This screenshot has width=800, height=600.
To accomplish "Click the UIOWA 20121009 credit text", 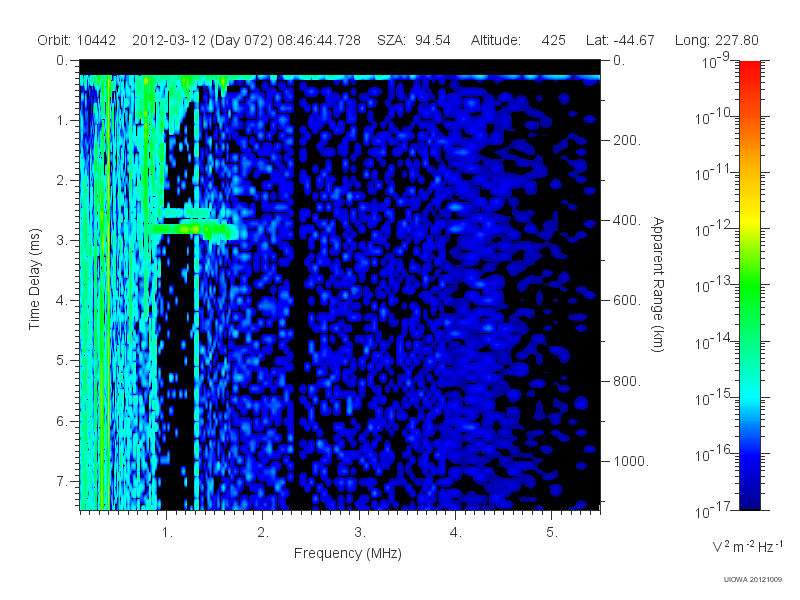I will 753,579.
